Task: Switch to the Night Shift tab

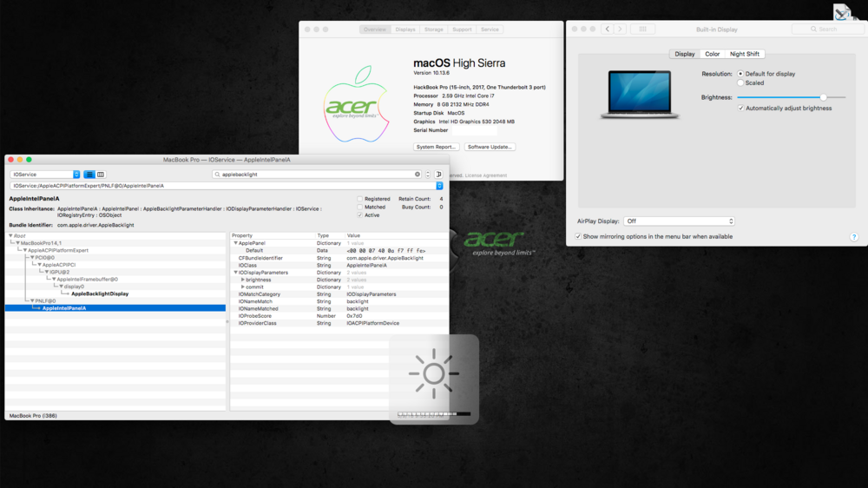Action: click(745, 55)
